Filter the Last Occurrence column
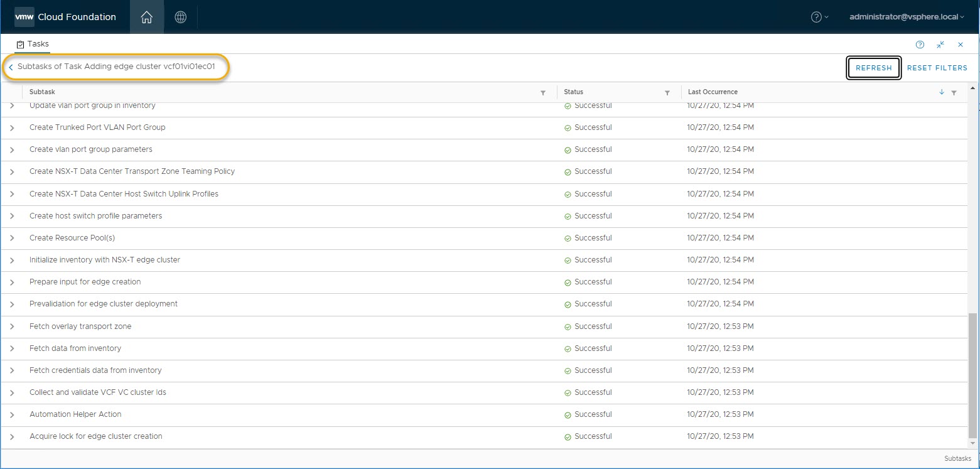This screenshot has height=469, width=980. tap(954, 92)
